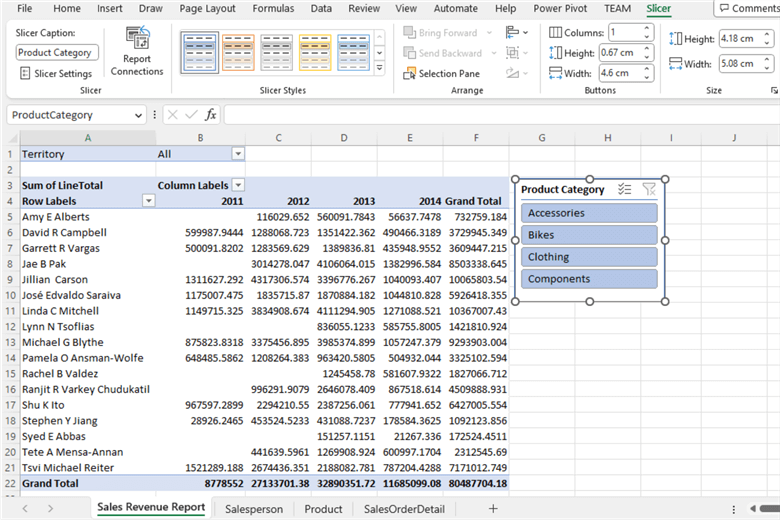Decrease slicer Height 4.18 cm stepper
Screen dimensions: 780x520
point(767,43)
